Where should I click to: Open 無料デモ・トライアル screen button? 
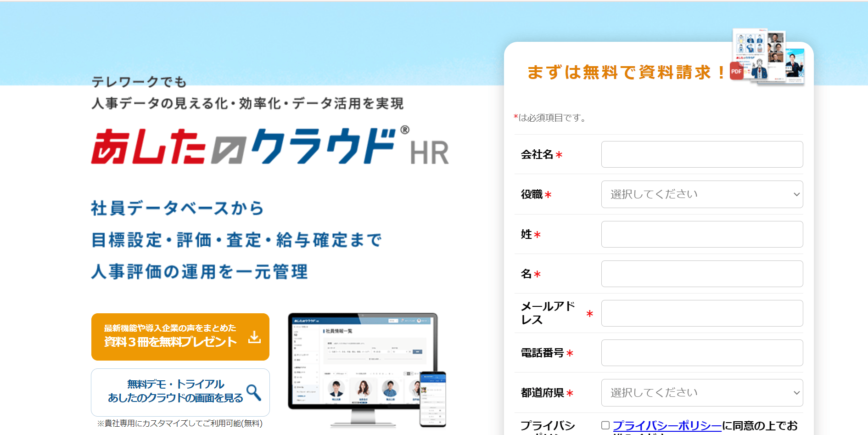(180, 392)
